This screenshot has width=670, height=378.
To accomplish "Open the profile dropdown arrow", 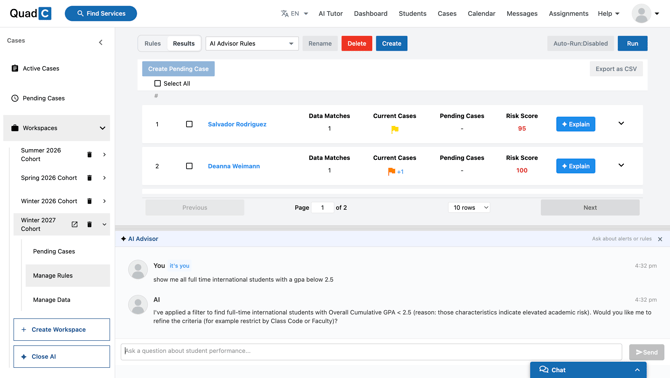I will 657,14.
